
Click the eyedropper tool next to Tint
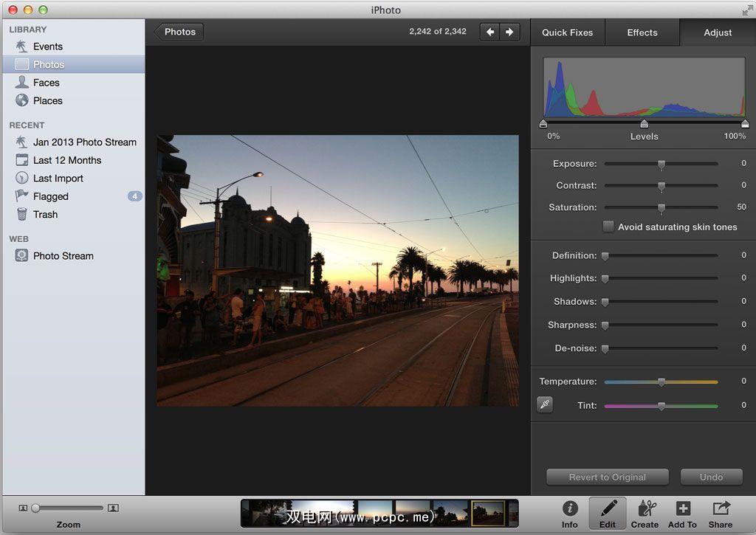[x=545, y=404]
